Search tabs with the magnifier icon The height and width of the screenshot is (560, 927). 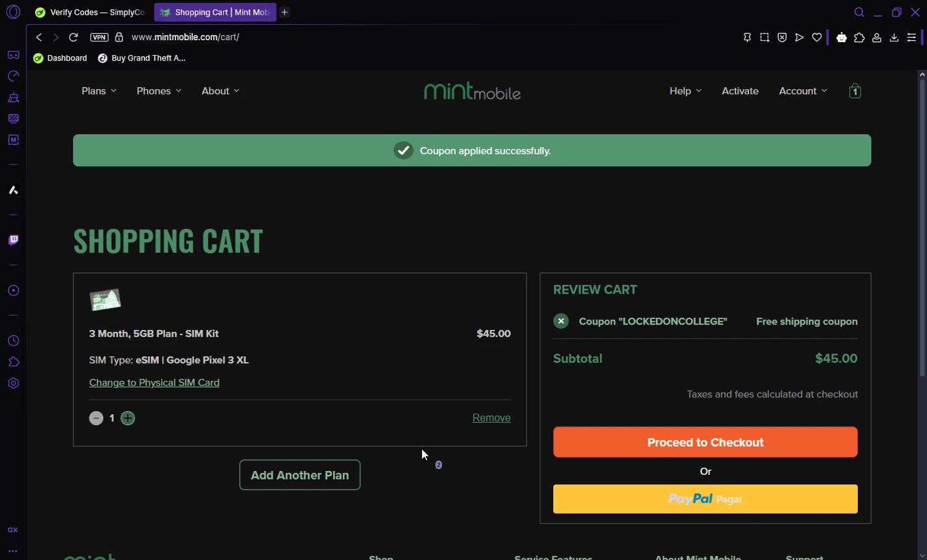[859, 12]
